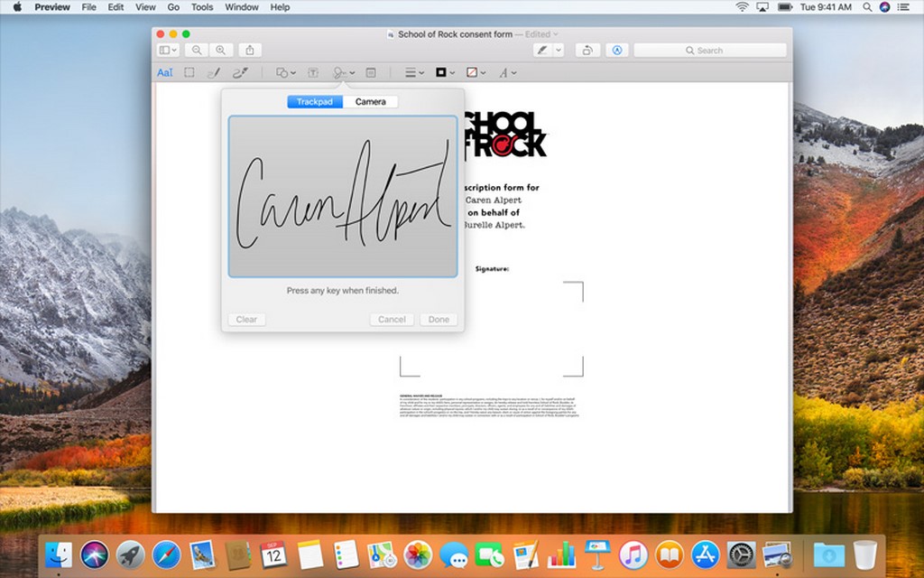Open Notification Center from the menu bar
The width and height of the screenshot is (924, 578).
click(904, 7)
